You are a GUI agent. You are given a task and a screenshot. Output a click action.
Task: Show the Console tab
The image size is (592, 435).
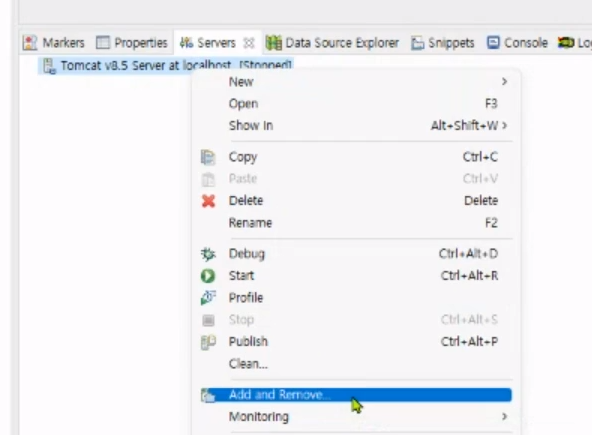click(517, 43)
